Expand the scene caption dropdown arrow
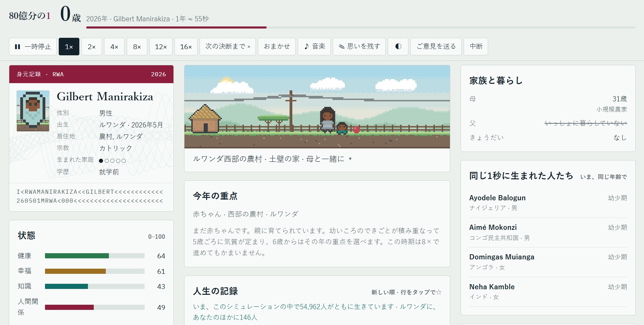 [350, 159]
